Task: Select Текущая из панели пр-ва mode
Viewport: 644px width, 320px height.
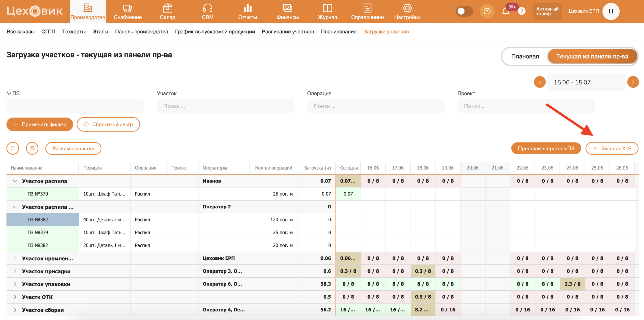Action: (592, 56)
